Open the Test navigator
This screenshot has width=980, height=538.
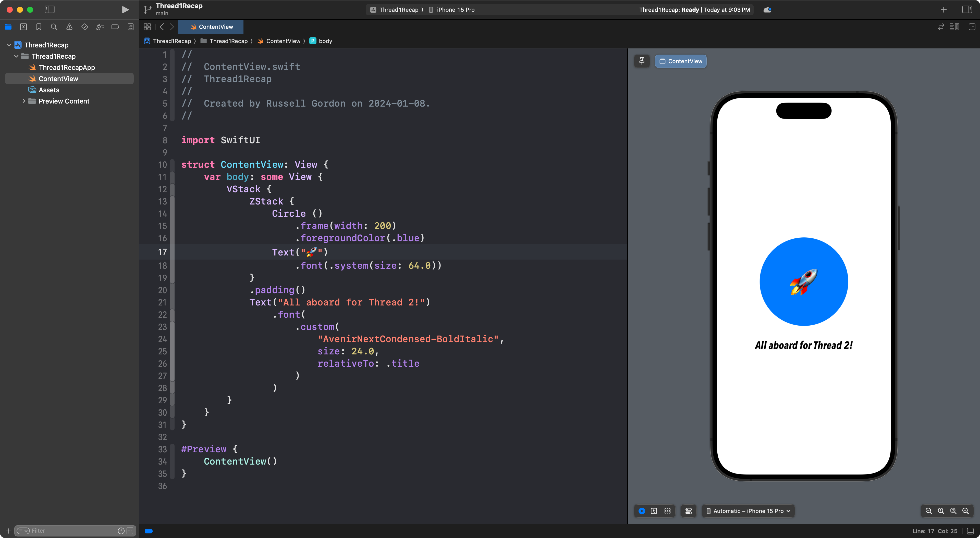click(84, 27)
